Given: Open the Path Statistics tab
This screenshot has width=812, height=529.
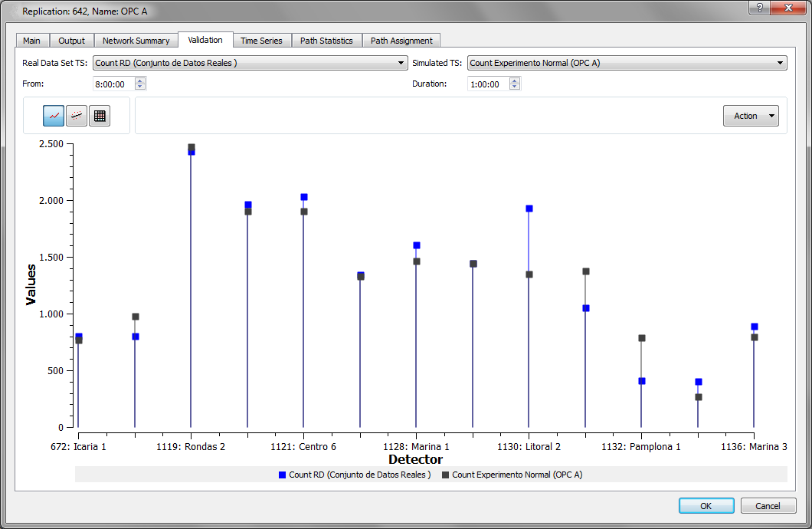Looking at the screenshot, I should click(x=326, y=40).
